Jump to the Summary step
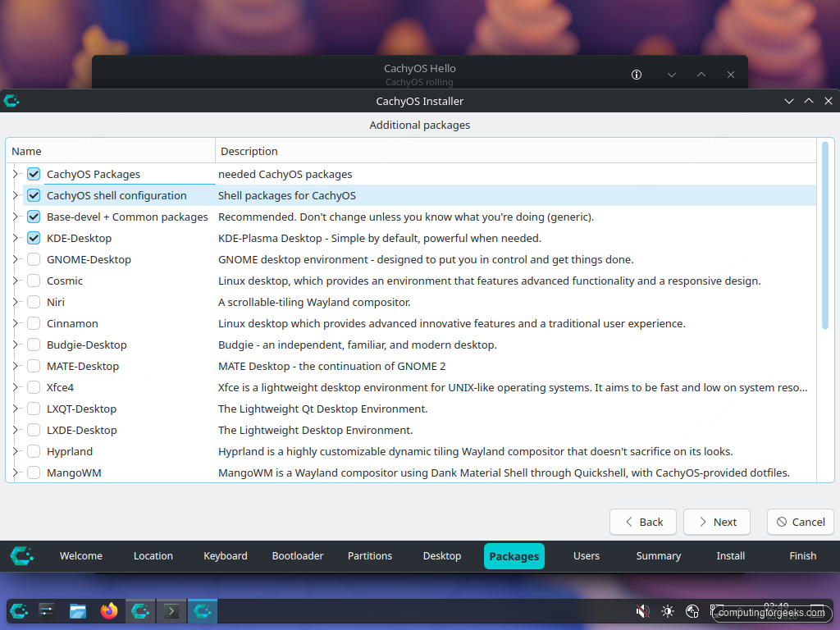 point(659,556)
